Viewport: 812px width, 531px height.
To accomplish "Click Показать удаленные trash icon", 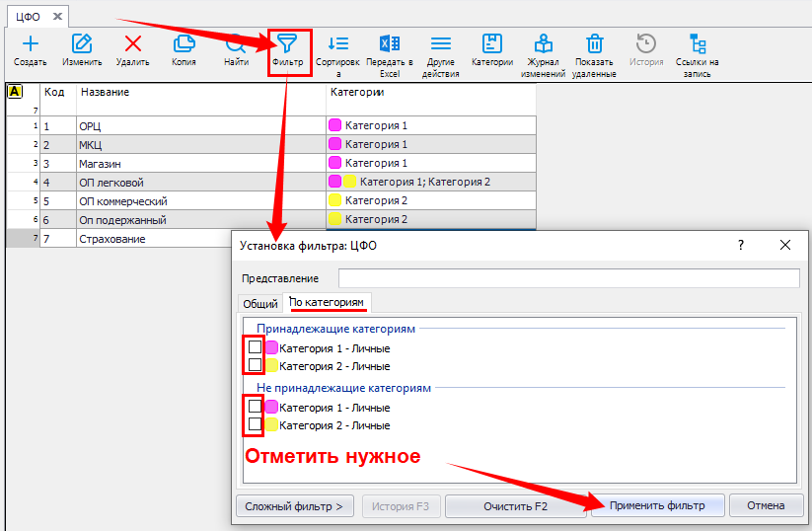I will pos(594,43).
